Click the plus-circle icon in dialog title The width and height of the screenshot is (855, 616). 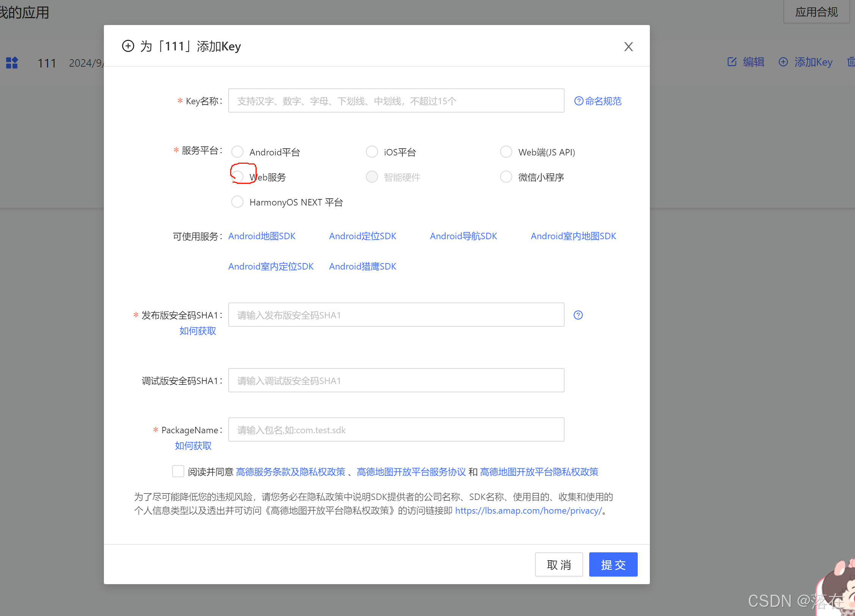(x=128, y=46)
